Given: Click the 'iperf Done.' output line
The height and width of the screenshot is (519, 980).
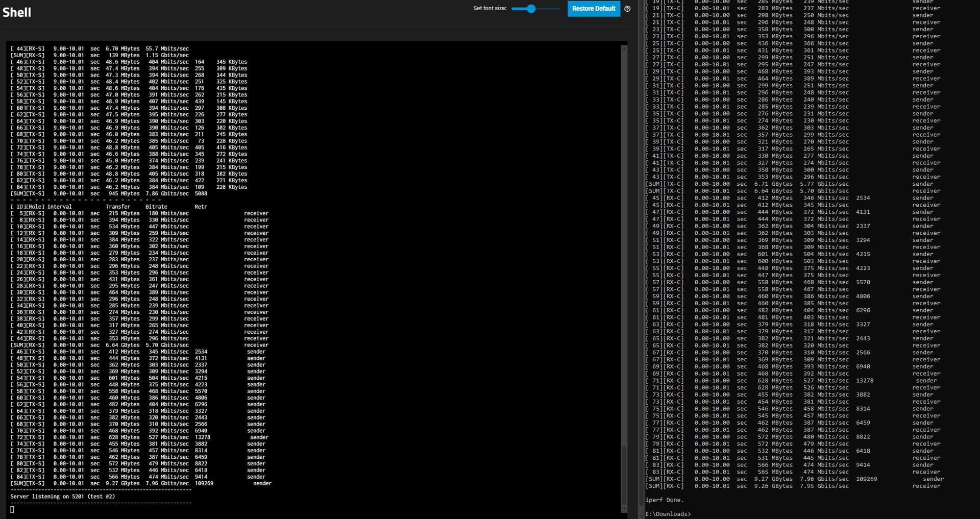Looking at the screenshot, I should [664, 500].
